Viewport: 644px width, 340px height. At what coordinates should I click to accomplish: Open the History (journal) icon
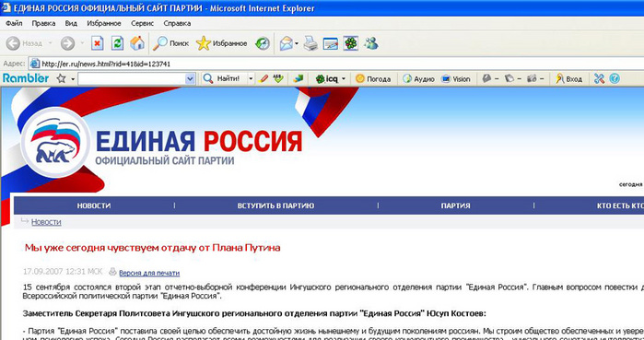click(263, 43)
